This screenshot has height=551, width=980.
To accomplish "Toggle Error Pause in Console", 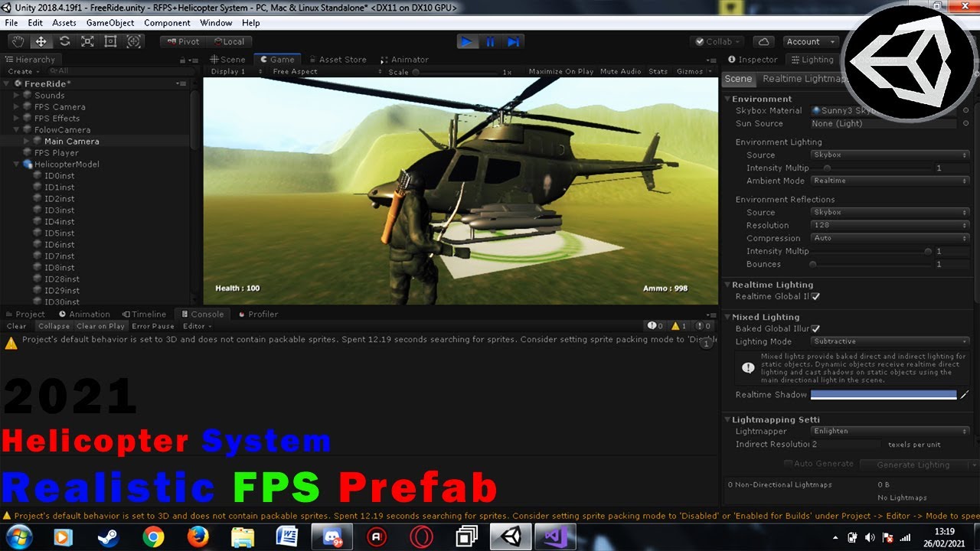I will click(153, 326).
